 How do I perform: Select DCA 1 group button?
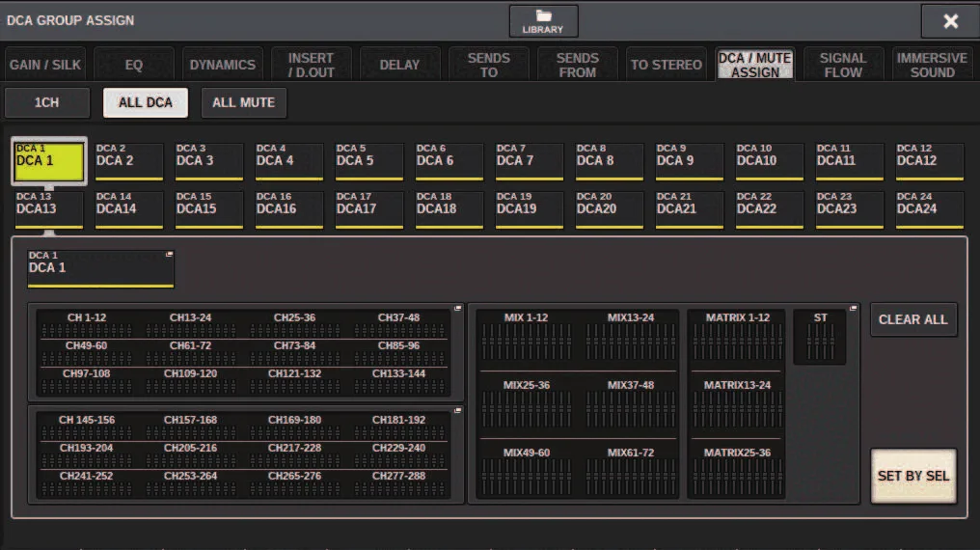[49, 160]
